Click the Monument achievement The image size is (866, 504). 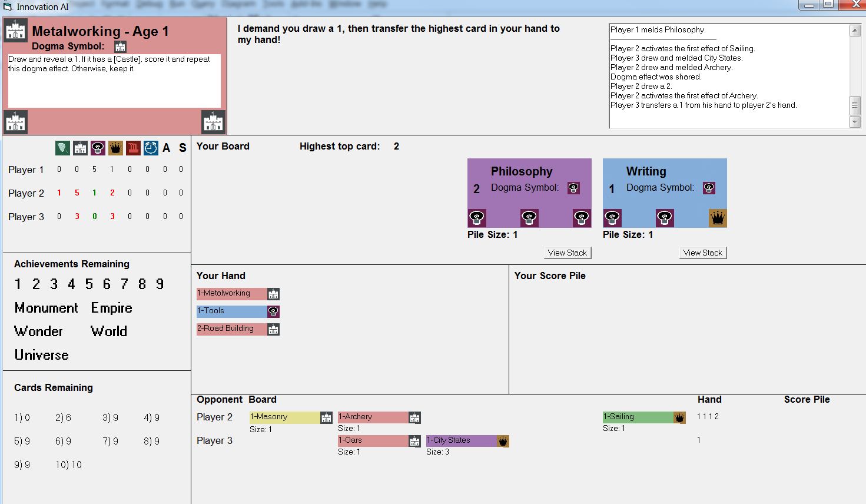point(46,308)
